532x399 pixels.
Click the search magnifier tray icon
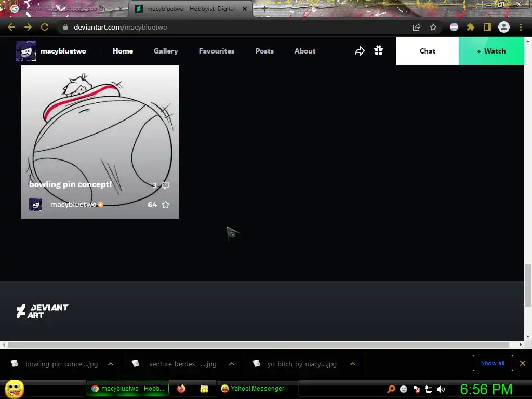(391, 389)
